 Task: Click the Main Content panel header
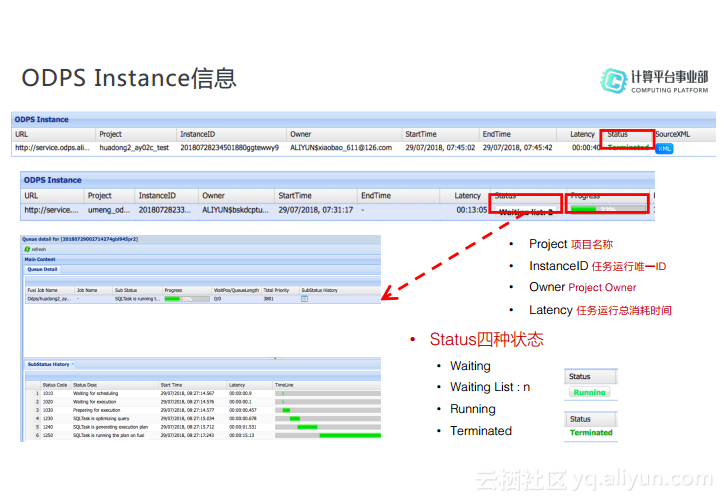pos(201,259)
